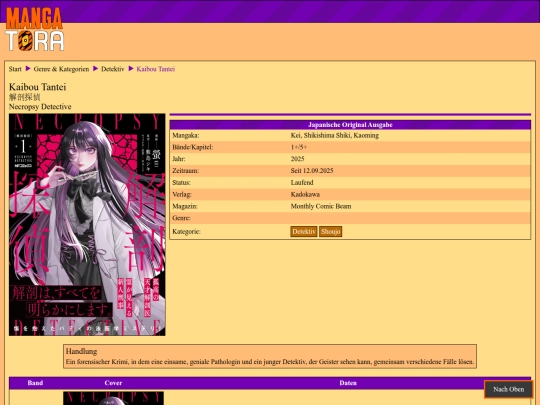This screenshot has height=405, width=540.
Task: Click the Japanische Original Ausgabe header
Action: 350,125
